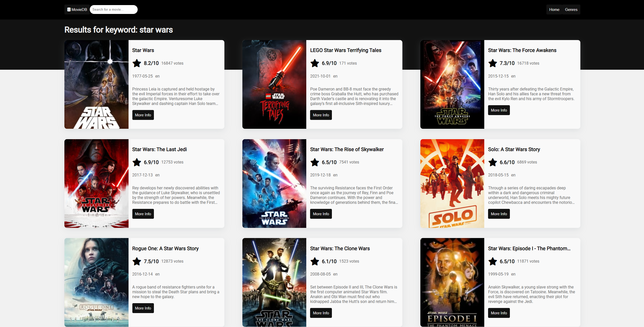Click the star rating icon for Star Wars
This screenshot has width=644, height=327.
(137, 63)
